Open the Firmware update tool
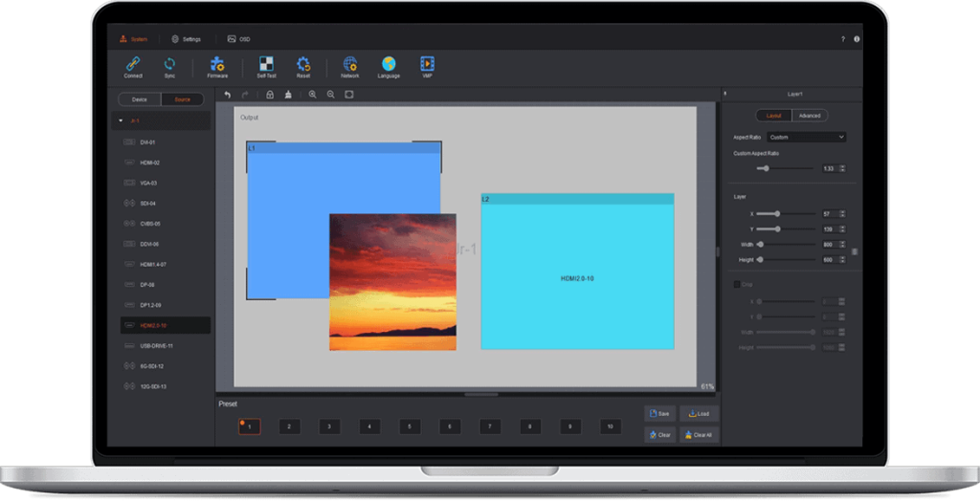980x501 pixels. click(x=217, y=66)
